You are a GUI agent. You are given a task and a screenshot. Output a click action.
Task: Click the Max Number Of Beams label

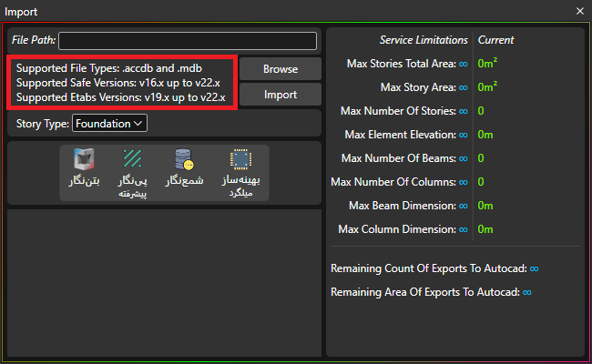point(399,158)
